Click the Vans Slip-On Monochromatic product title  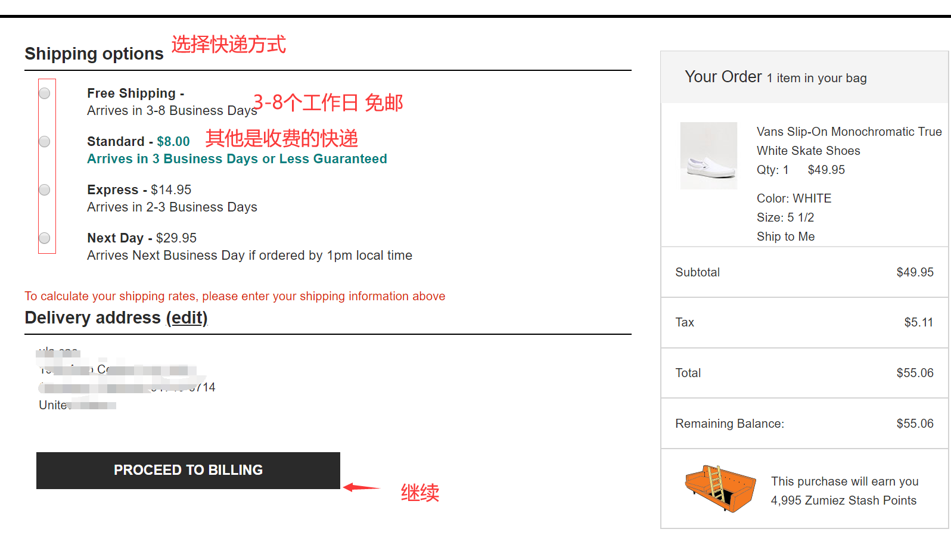click(849, 141)
